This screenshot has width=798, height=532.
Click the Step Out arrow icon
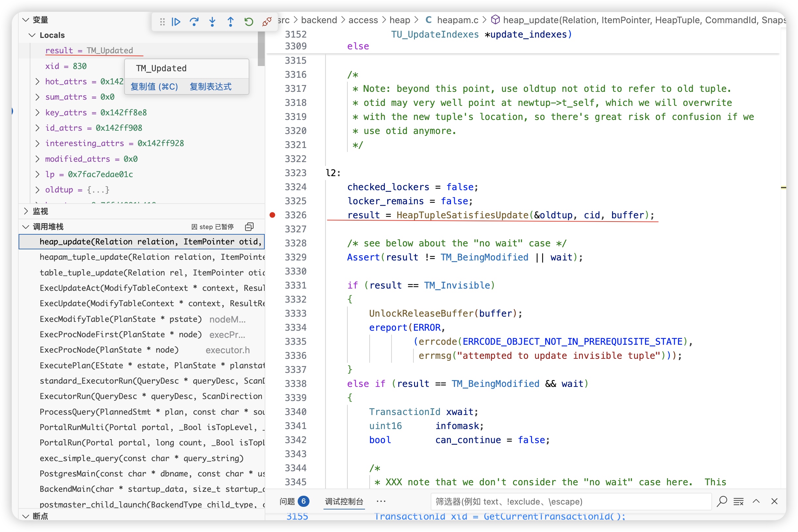click(230, 22)
